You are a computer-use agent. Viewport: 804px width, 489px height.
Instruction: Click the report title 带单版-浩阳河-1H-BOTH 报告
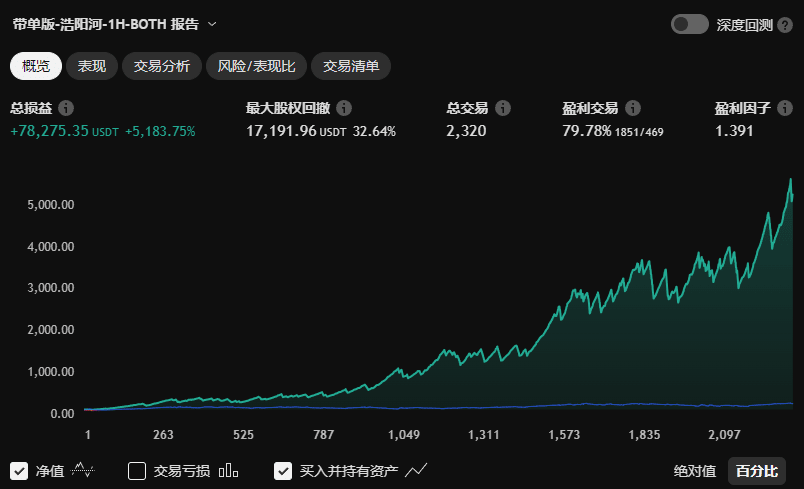coord(105,24)
